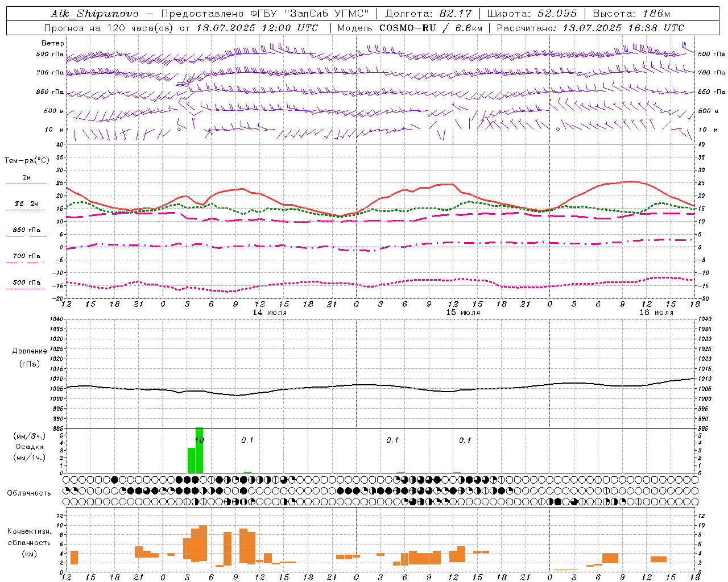
Task: Click the forecast start time 13.07.2025 12:00 UTC
Action: pyautogui.click(x=257, y=28)
